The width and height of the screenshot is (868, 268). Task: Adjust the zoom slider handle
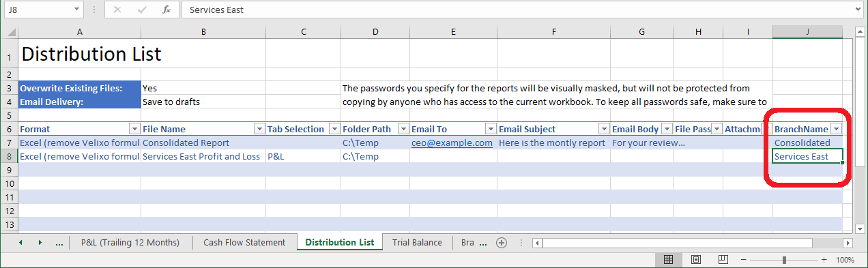[x=784, y=260]
